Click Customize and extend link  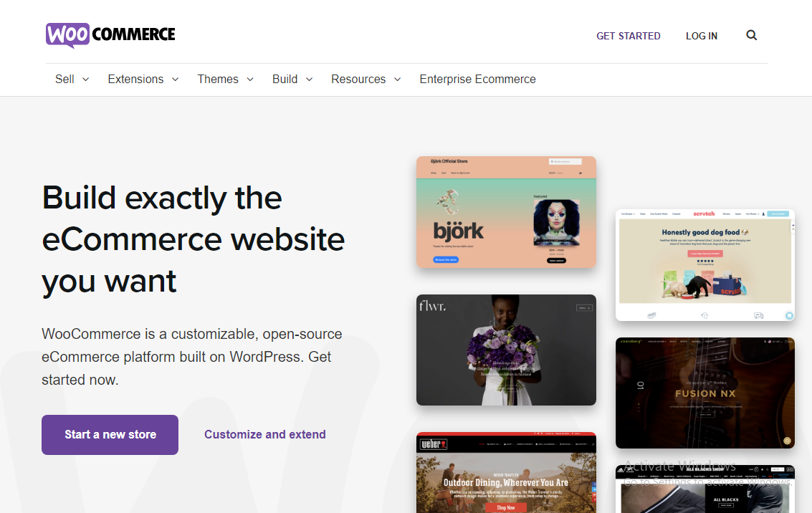pyautogui.click(x=264, y=434)
